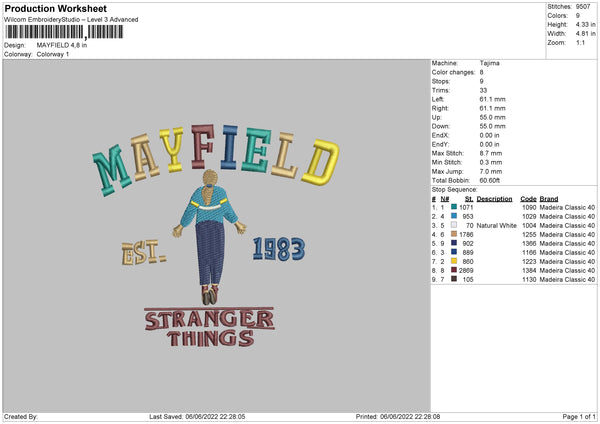Select the design name MAYFIELD 4,8 in
Image resolution: width=600 pixels, height=424 pixels.
[62, 45]
